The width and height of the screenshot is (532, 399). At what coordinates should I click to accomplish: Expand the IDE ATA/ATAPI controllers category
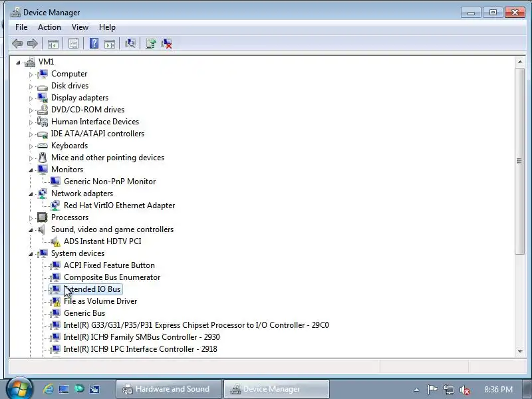point(31,134)
